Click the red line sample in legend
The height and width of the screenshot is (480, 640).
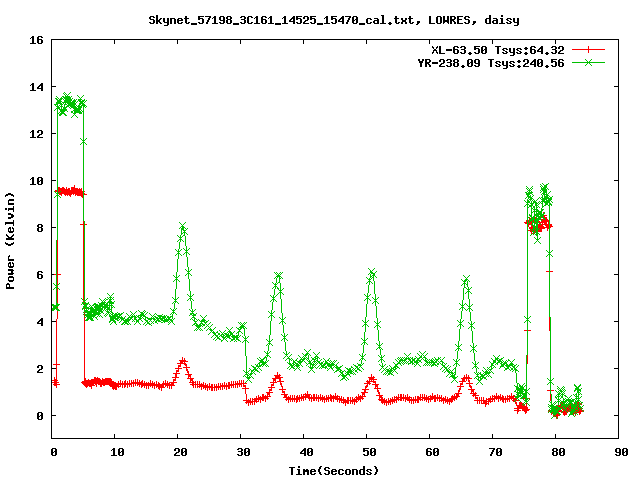tap(588, 50)
